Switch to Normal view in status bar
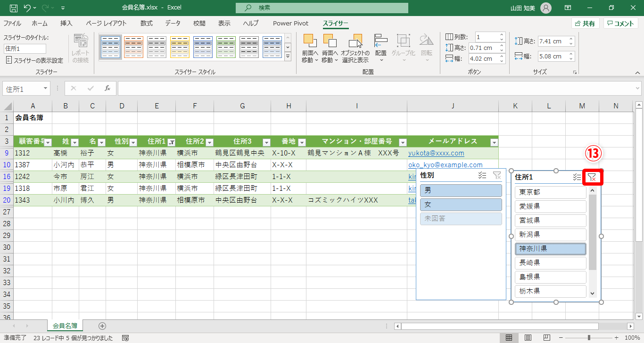The height and width of the screenshot is (343, 644). [509, 338]
